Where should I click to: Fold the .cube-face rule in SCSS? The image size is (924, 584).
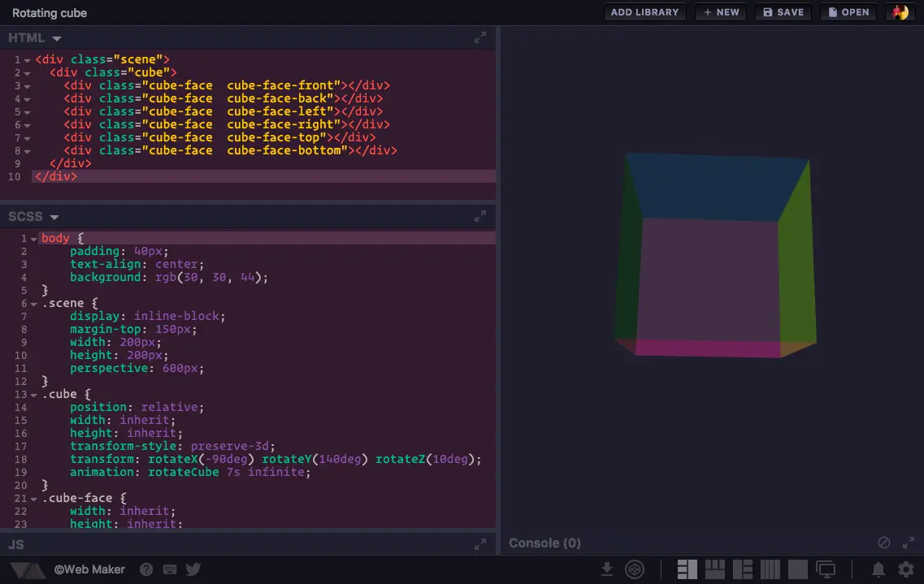click(x=33, y=500)
